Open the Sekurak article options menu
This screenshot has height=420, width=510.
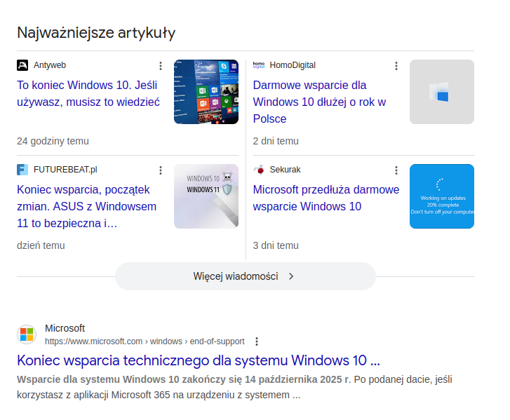tap(396, 170)
